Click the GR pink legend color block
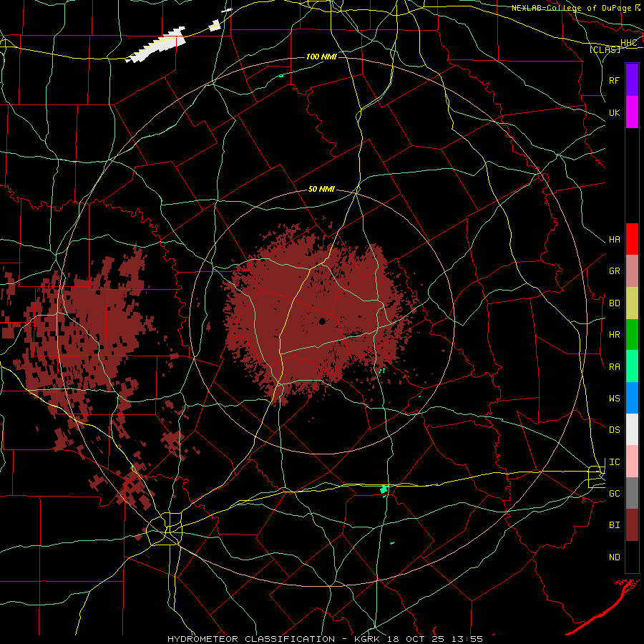 [x=632, y=270]
